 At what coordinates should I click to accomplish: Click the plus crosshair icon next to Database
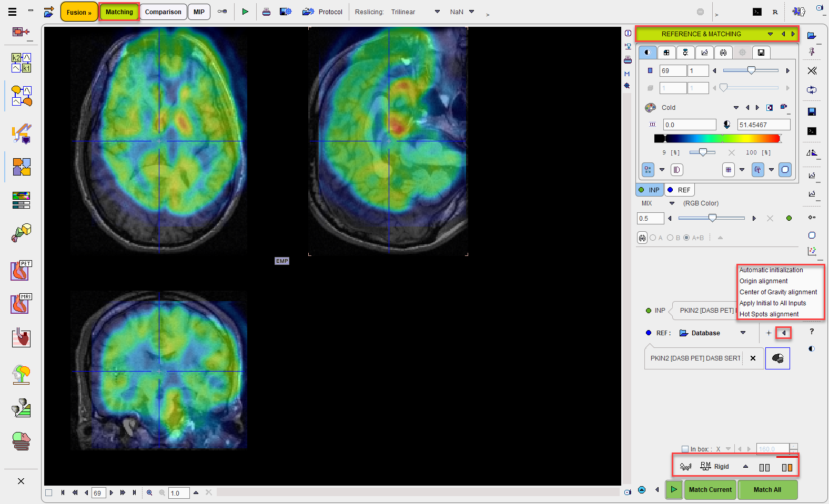pyautogui.click(x=769, y=333)
